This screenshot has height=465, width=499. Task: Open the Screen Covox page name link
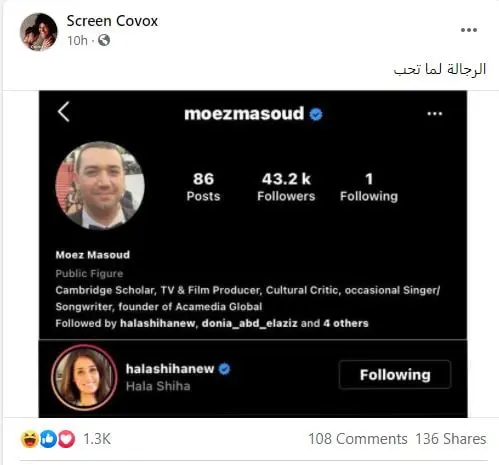click(x=112, y=21)
